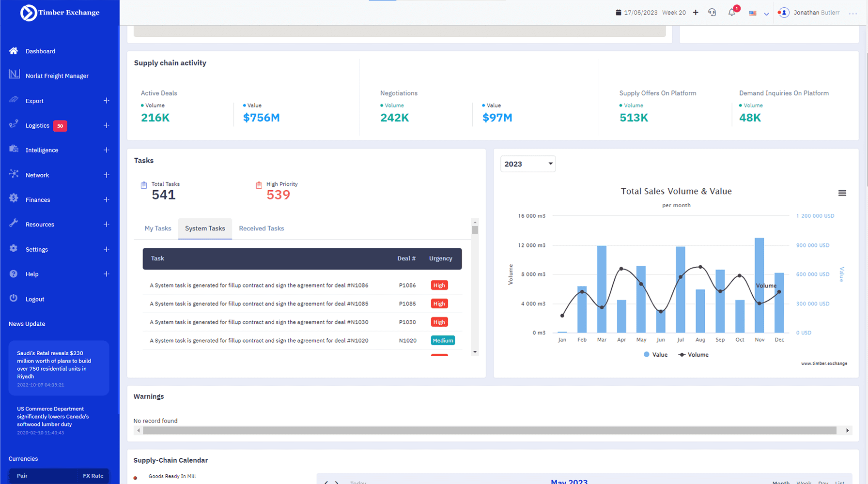Expand the Settings menu
Image resolution: width=868 pixels, height=484 pixels.
107,249
